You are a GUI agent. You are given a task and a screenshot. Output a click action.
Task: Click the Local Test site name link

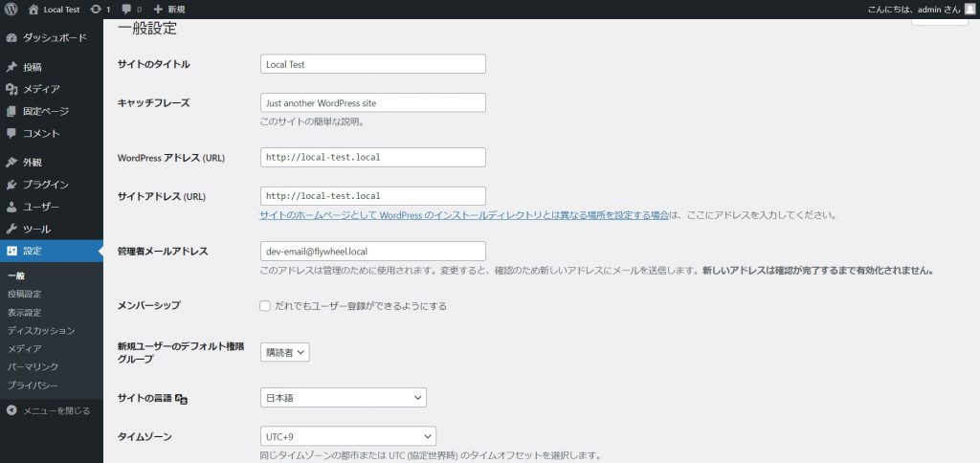[61, 10]
